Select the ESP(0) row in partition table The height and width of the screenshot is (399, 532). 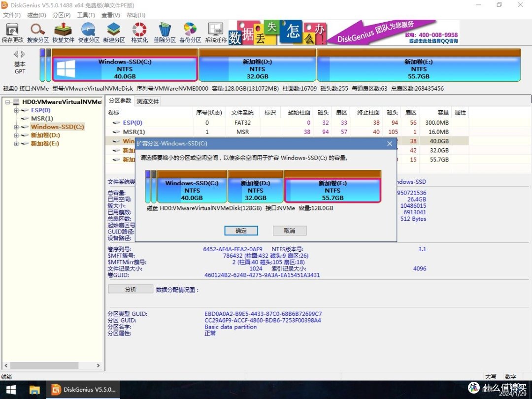coord(287,123)
